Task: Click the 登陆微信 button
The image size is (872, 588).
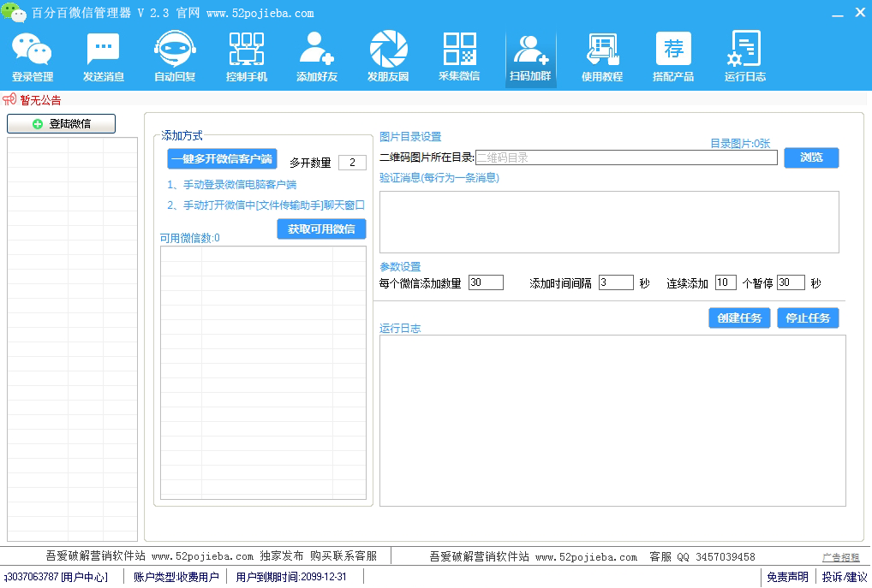Action: (61, 124)
